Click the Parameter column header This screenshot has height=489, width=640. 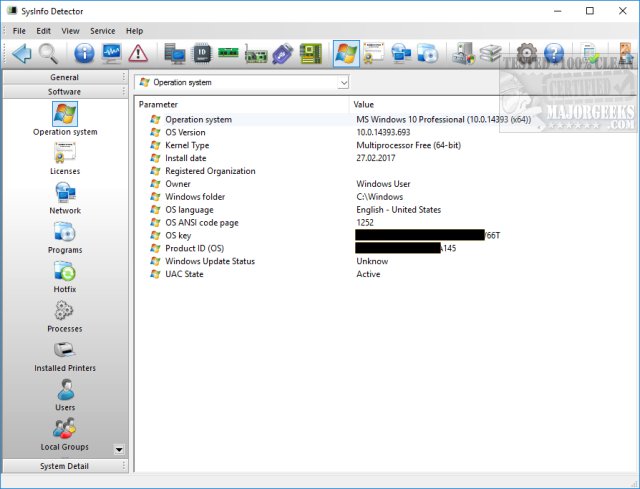[242, 104]
